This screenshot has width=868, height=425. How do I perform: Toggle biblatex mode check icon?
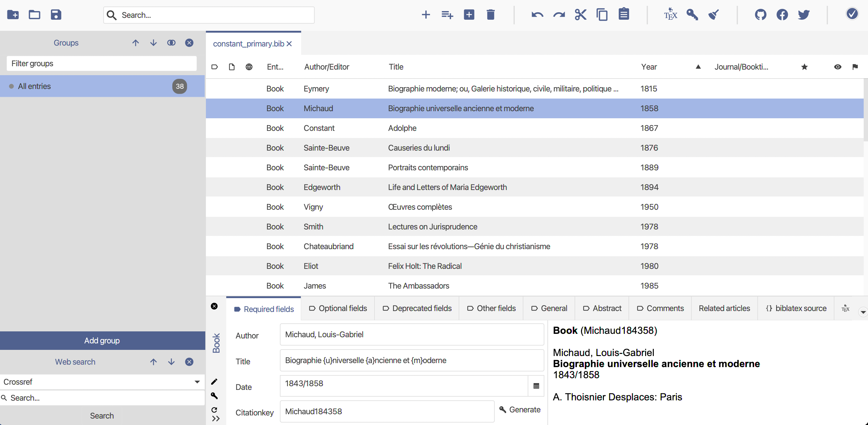click(852, 14)
